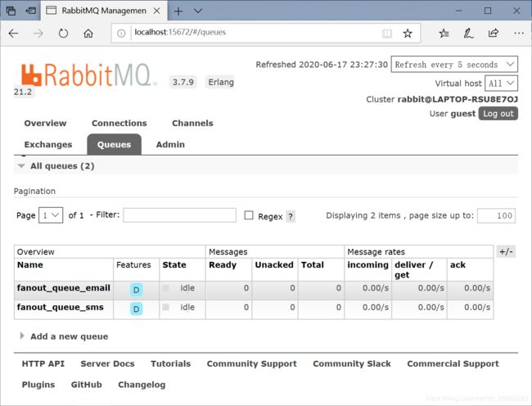Switch to the Channels tab
The height and width of the screenshot is (406, 532).
[x=192, y=123]
